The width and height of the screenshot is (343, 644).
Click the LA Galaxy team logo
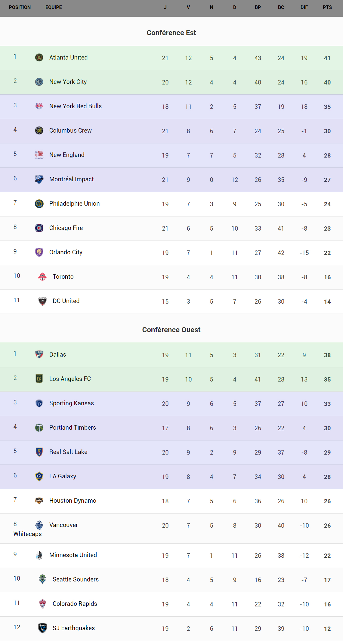coord(39,476)
